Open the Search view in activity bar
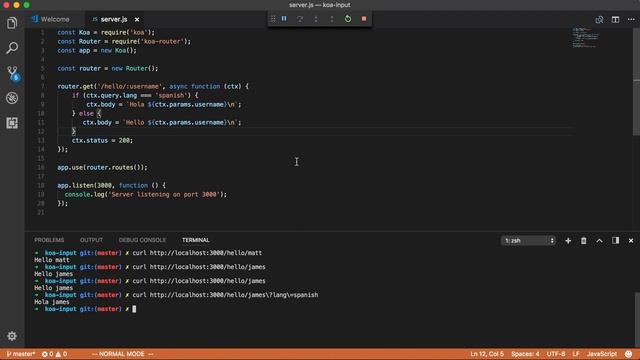 (x=12, y=48)
